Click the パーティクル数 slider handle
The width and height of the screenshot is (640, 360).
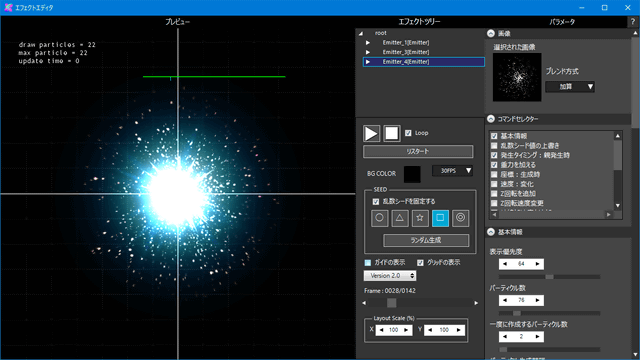(x=517, y=313)
